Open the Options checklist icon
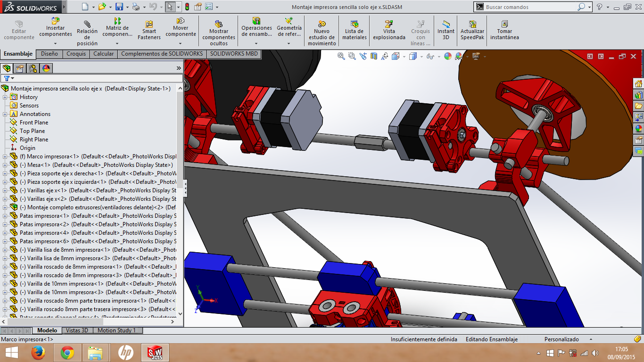 (x=209, y=7)
